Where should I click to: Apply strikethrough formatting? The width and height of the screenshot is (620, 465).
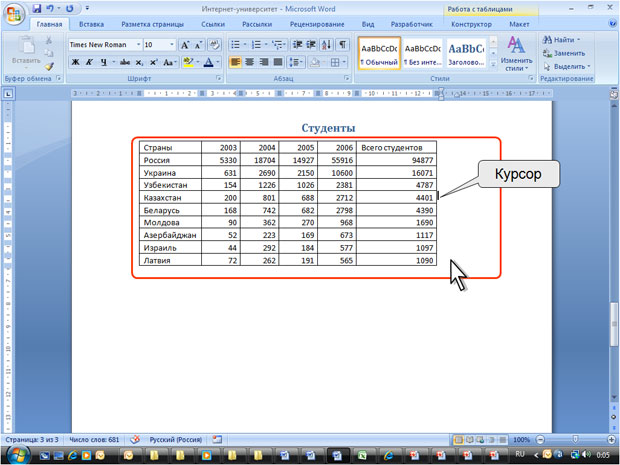[x=125, y=62]
